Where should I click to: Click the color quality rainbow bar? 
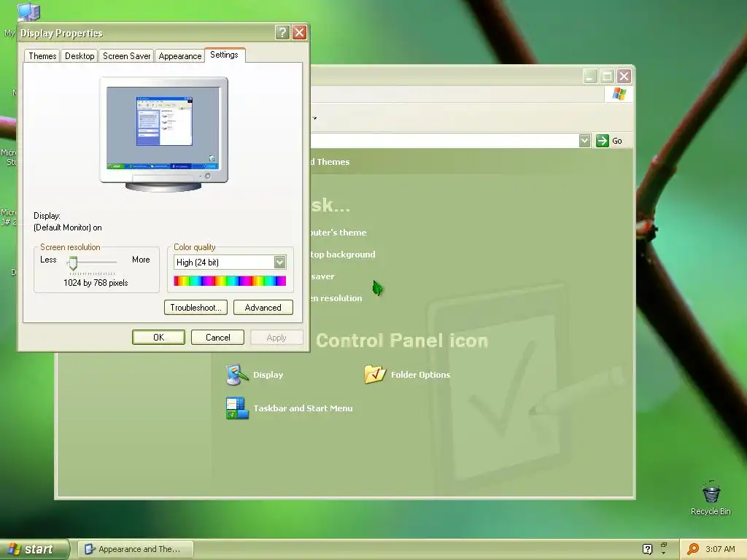pos(230,281)
